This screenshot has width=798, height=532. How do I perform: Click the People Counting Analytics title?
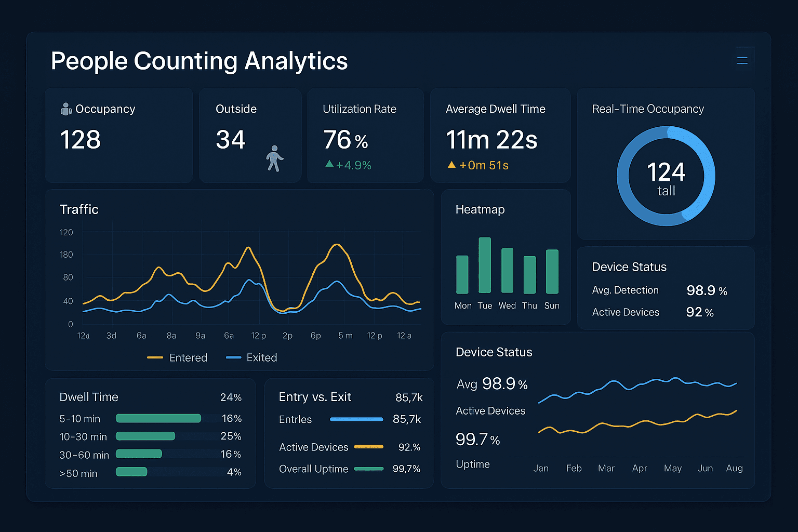(199, 61)
